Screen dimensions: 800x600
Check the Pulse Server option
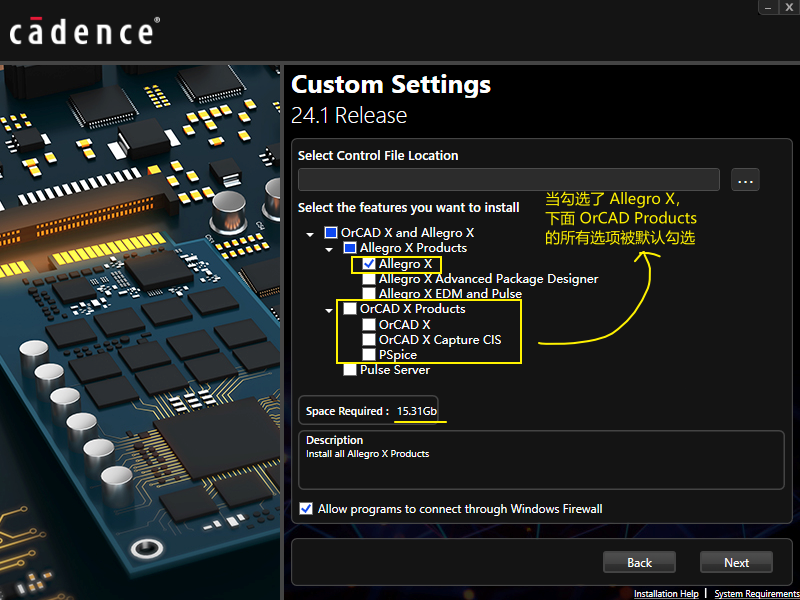[350, 370]
